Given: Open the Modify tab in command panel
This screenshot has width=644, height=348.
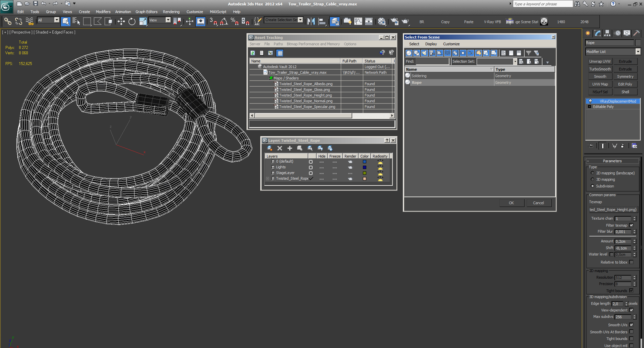Looking at the screenshot, I should click(598, 33).
